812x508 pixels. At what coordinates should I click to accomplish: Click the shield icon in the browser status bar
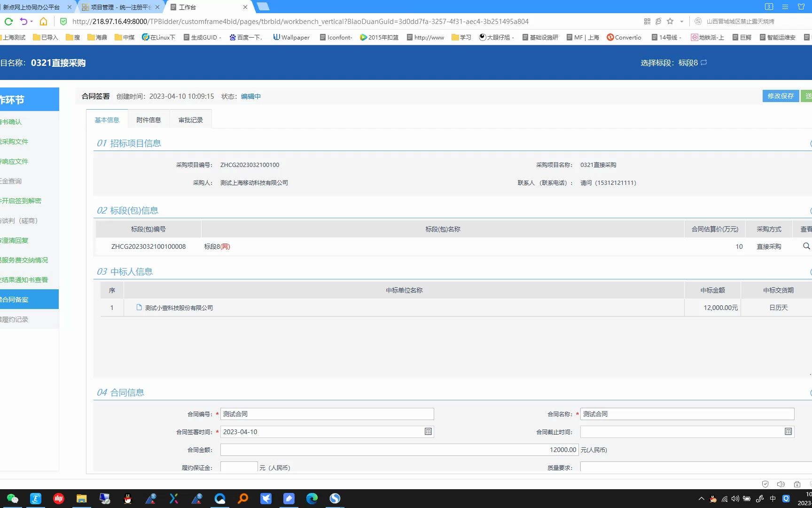tap(765, 484)
